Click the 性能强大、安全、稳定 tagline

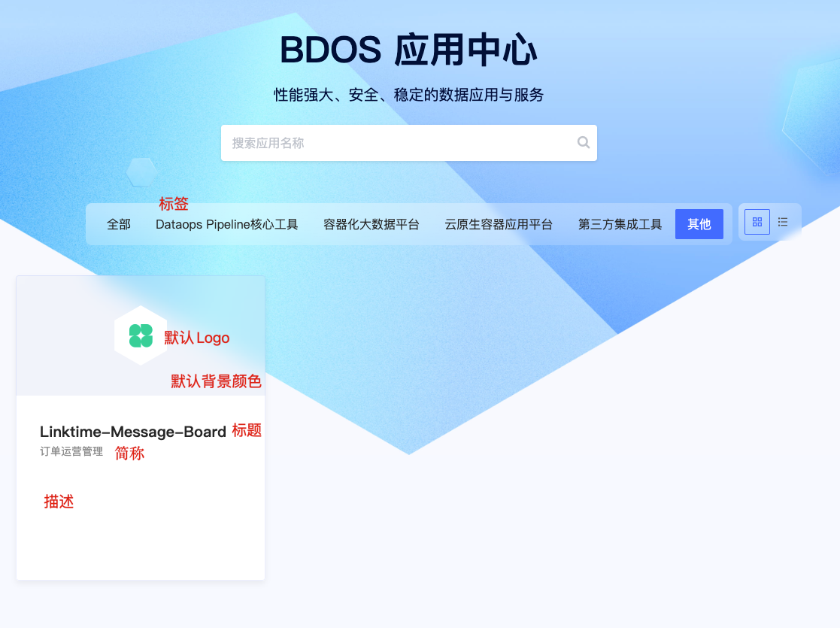pos(409,95)
